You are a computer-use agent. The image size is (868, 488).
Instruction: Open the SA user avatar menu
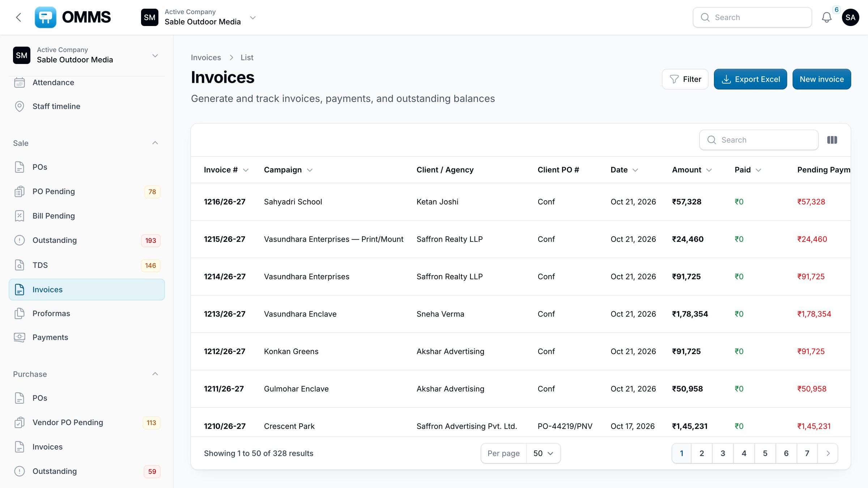pos(850,17)
